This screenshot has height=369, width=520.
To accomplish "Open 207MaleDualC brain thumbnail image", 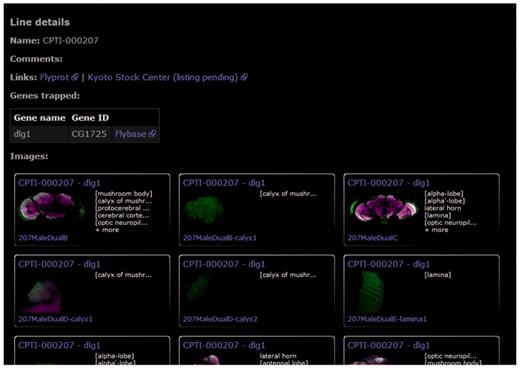I will pos(384,208).
